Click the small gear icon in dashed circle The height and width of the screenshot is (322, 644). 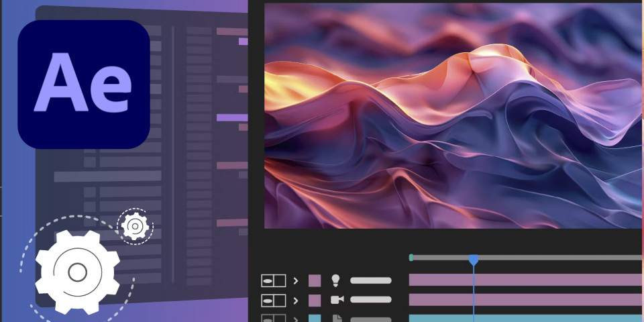135,227
